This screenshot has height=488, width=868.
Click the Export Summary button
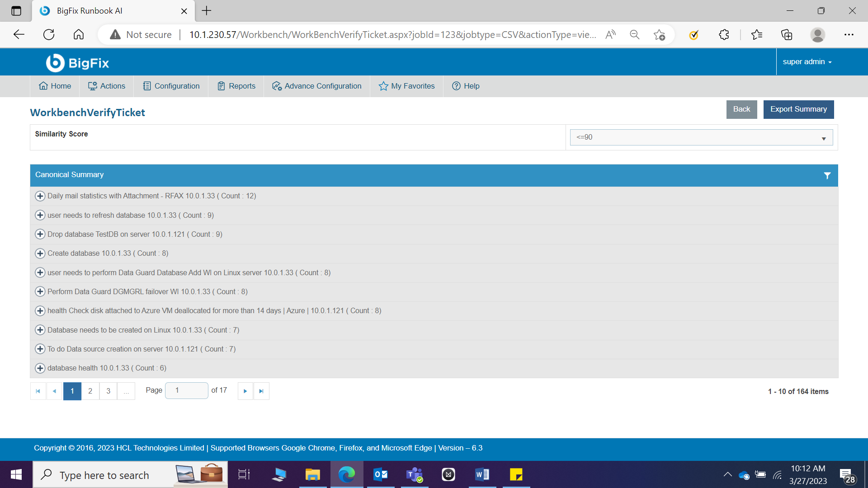click(x=798, y=109)
